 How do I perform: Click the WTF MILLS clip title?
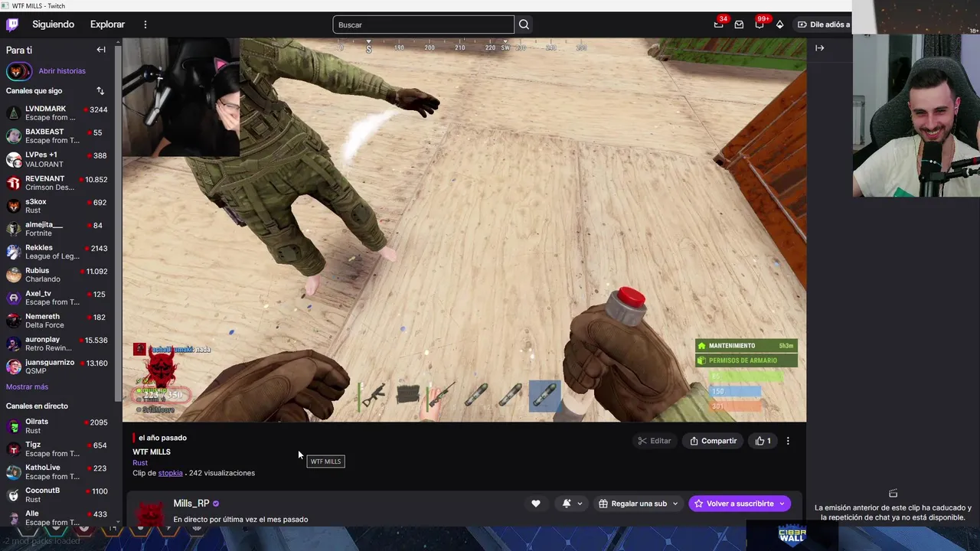[152, 452]
